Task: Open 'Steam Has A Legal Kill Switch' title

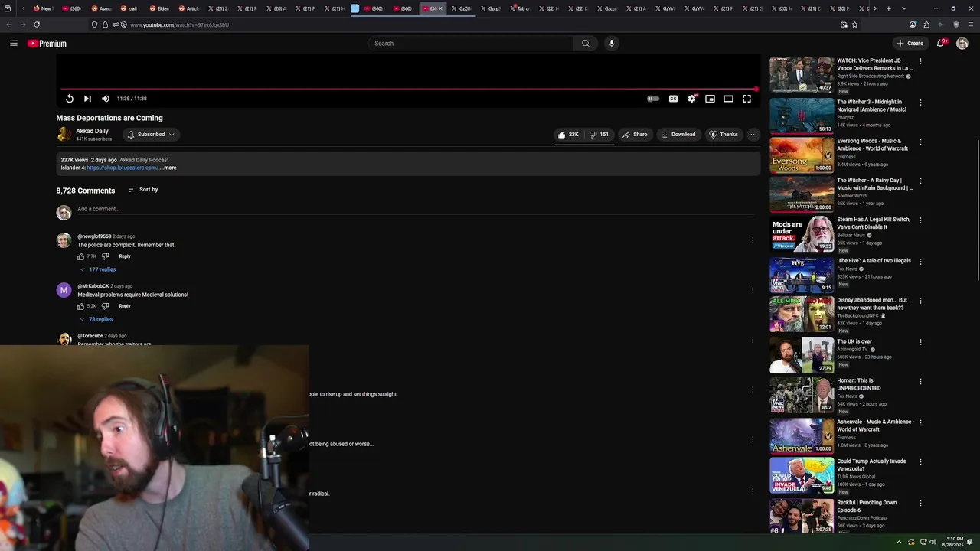Action: coord(874,223)
